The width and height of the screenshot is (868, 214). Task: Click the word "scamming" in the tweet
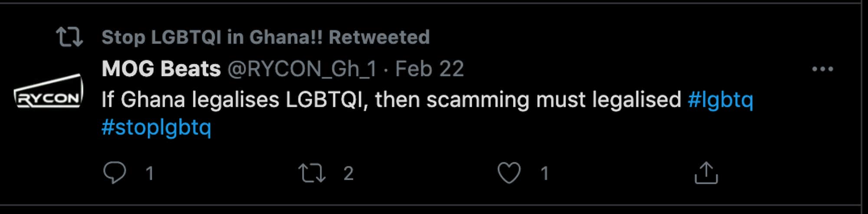(477, 100)
